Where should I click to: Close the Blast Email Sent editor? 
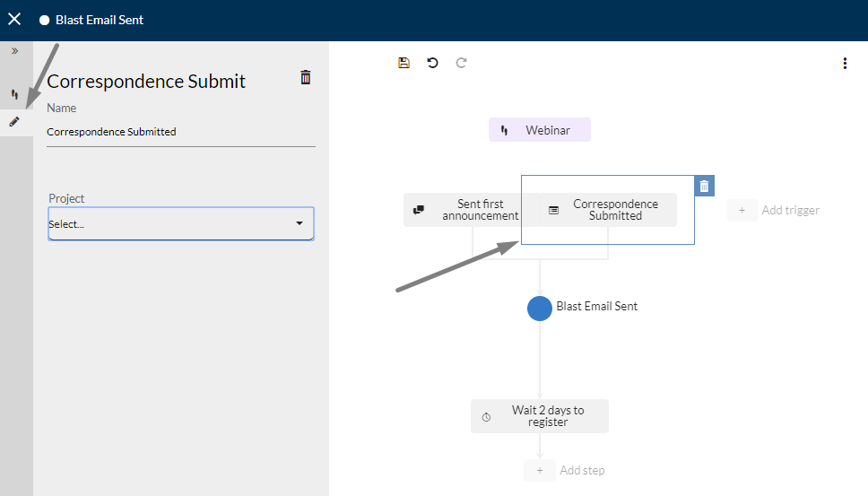[x=14, y=20]
